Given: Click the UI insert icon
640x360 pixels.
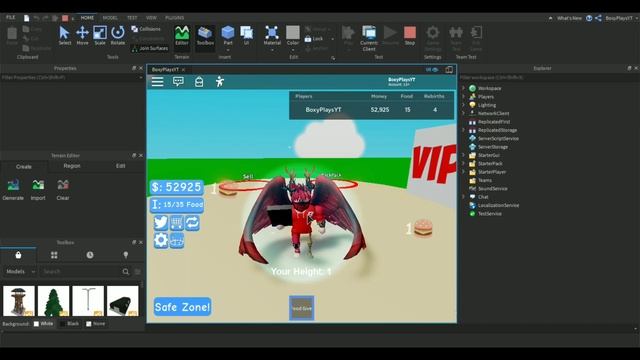Looking at the screenshot, I should coord(247,36).
